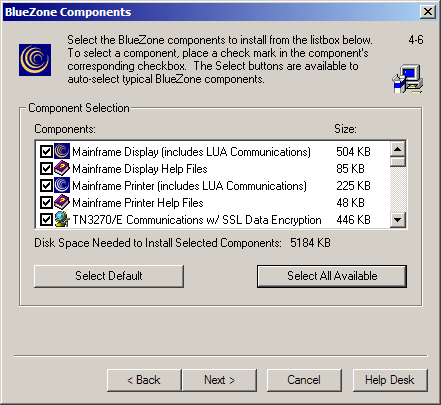Viewport: 441px width, 405px height.
Task: Click the BlueZone logo in the header
Action: tap(35, 60)
